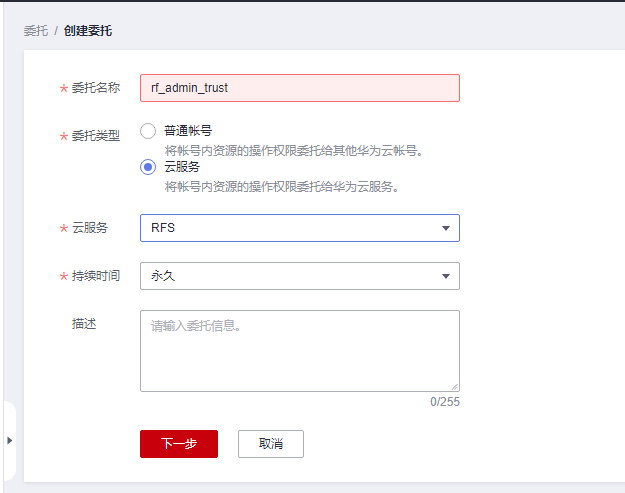Viewport: 625px width, 493px height.
Task: Click the textarea resize grip icon
Action: click(x=454, y=387)
